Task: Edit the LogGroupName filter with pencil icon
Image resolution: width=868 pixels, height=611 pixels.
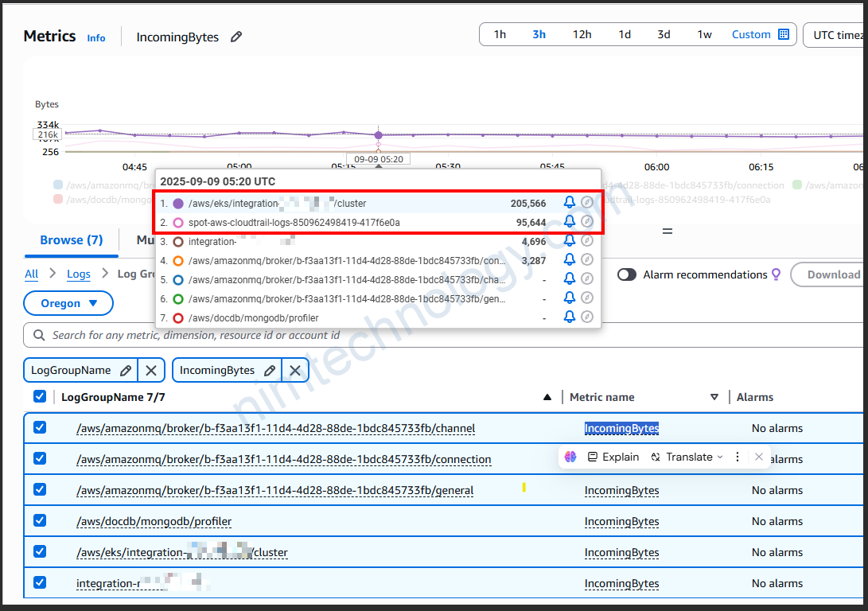Action: 126,370
